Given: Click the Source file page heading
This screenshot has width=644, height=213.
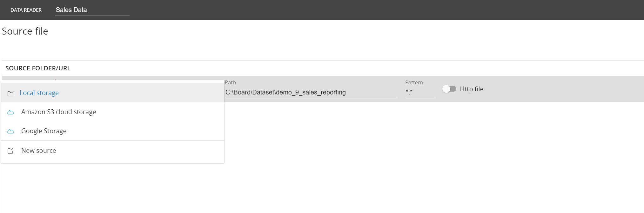Looking at the screenshot, I should pyautogui.click(x=25, y=31).
